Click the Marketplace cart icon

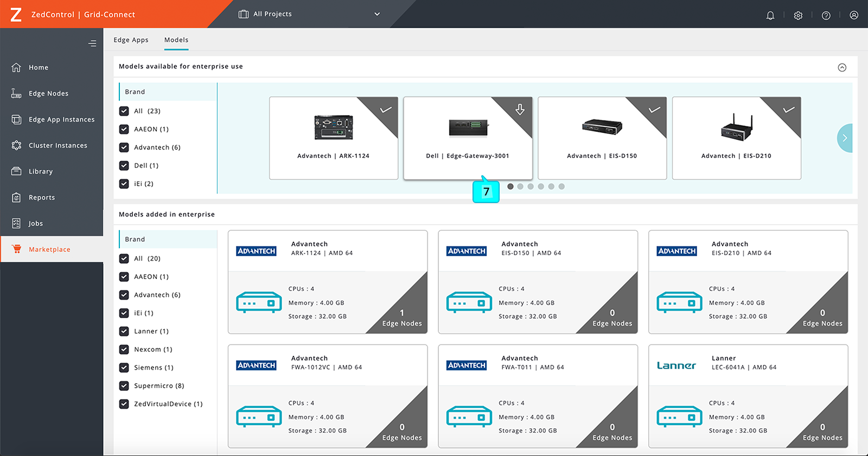(x=16, y=249)
